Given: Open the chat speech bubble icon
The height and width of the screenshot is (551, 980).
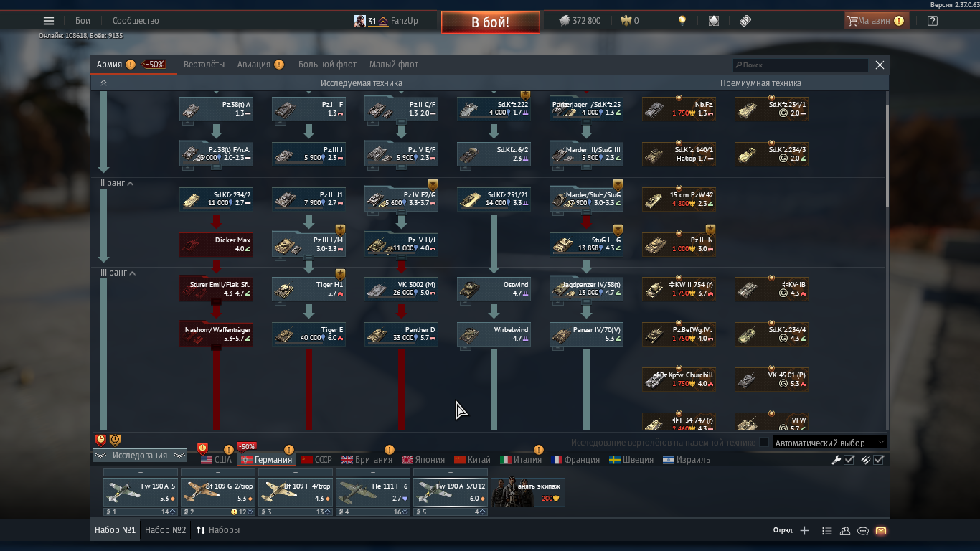Looking at the screenshot, I should [x=863, y=531].
